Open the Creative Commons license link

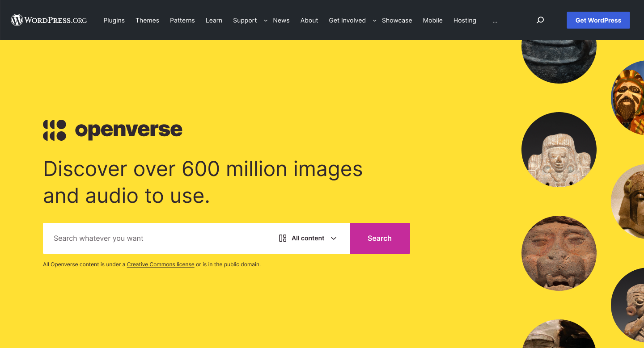click(x=160, y=264)
